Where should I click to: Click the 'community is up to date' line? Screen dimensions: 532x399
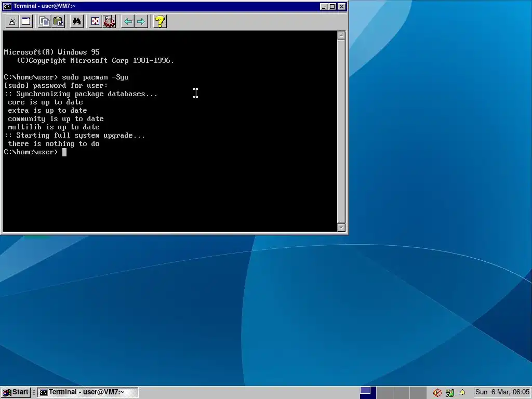click(56, 119)
